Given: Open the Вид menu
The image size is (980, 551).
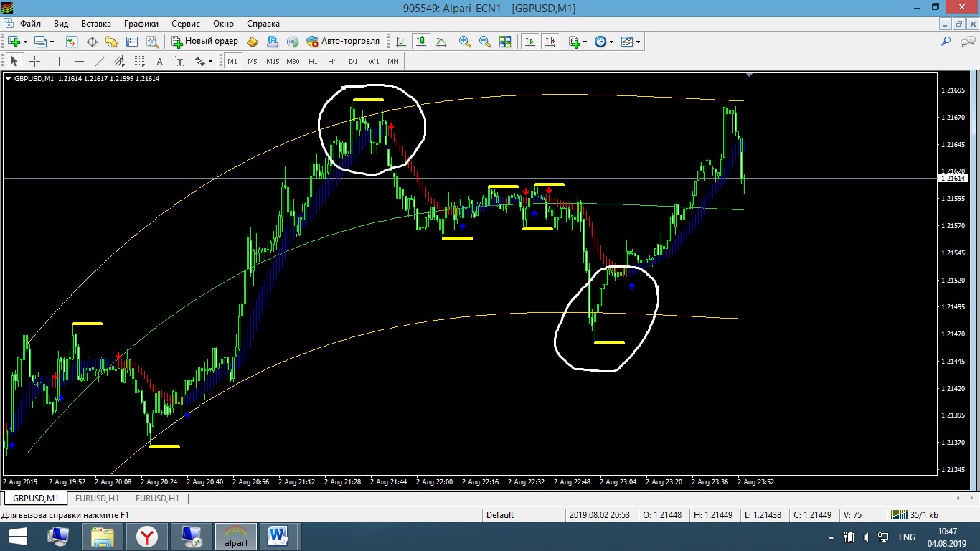Looking at the screenshot, I should pos(61,24).
